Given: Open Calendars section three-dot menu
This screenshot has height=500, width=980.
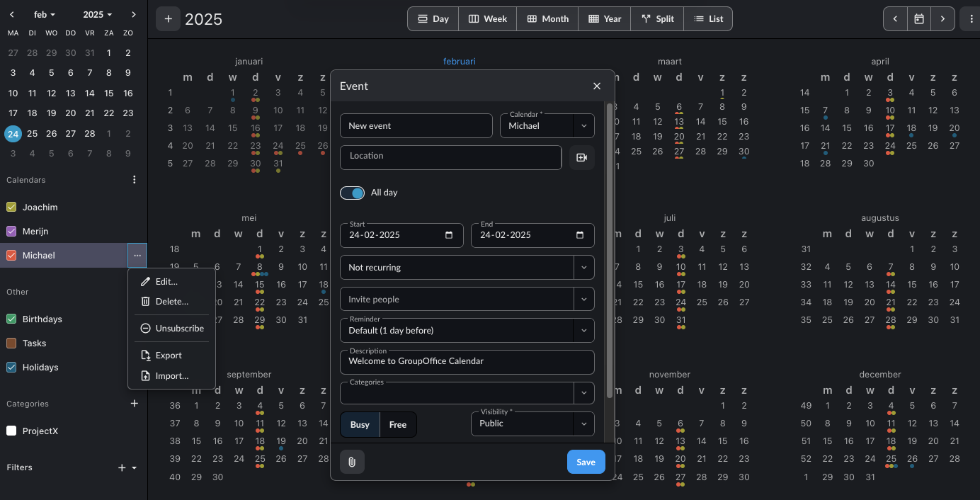Looking at the screenshot, I should coord(134,180).
